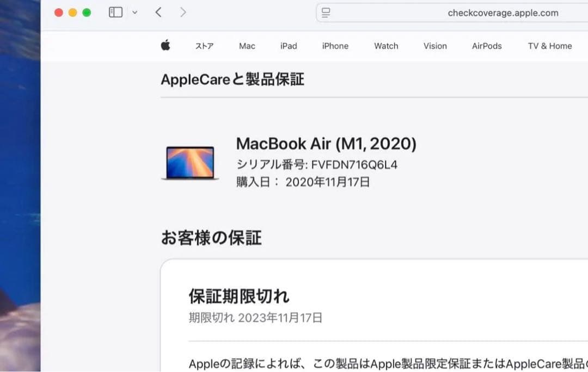588x372 pixels.
Task: Click the iPhone navigation link
Action: coord(335,46)
